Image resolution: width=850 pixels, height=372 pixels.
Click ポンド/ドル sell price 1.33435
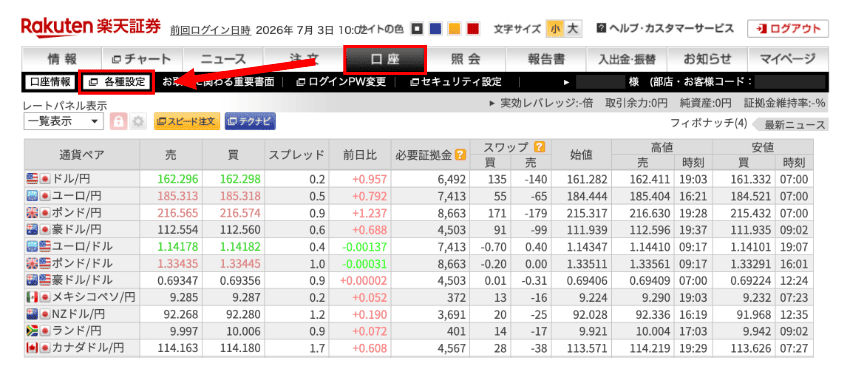click(179, 264)
